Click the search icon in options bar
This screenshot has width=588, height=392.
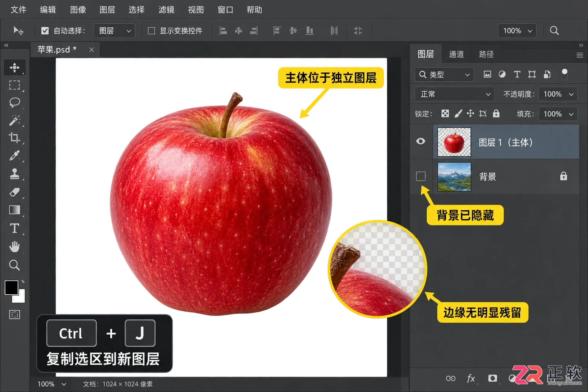point(554,31)
